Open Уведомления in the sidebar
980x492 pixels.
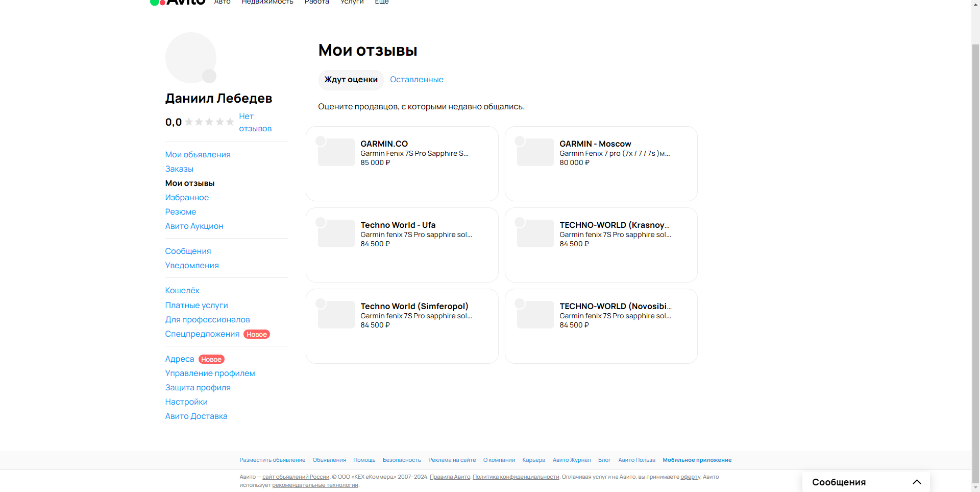pyautogui.click(x=192, y=266)
